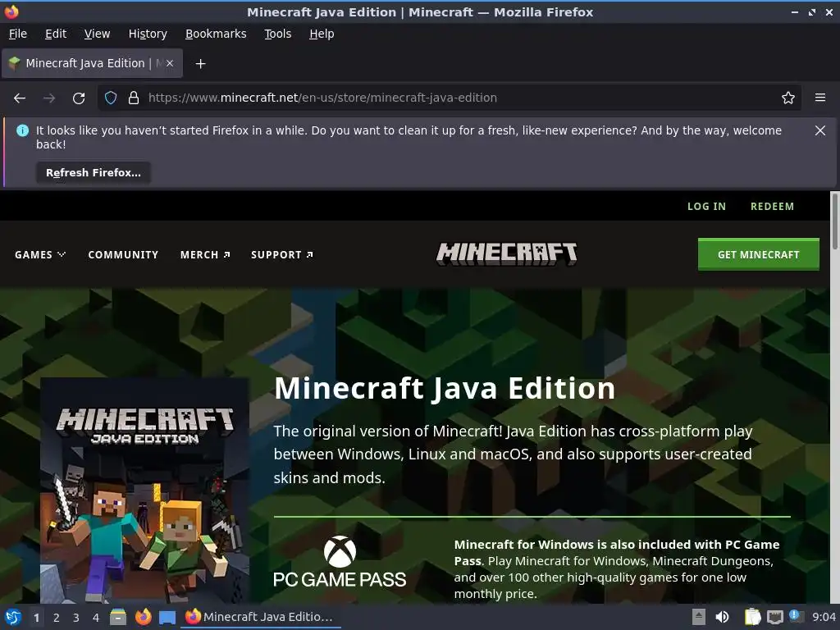Viewport: 840px width, 630px height.
Task: Open the View menu
Action: 97,34
